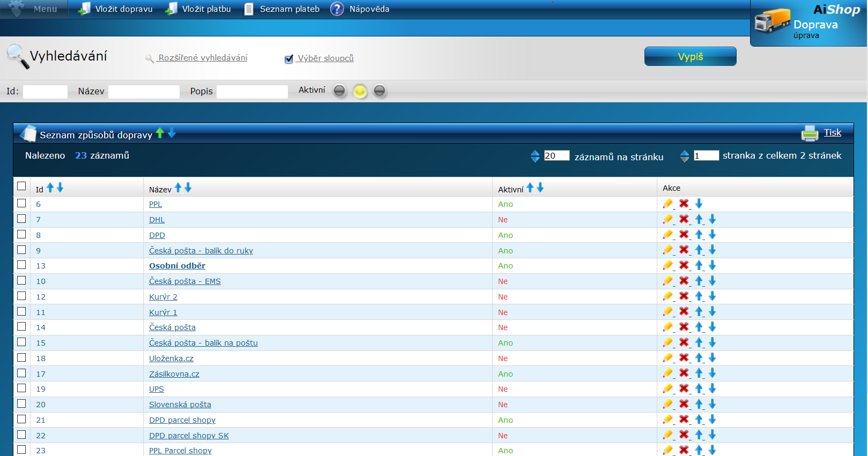Check the box for PPL row
868x456 pixels.
pyautogui.click(x=21, y=203)
